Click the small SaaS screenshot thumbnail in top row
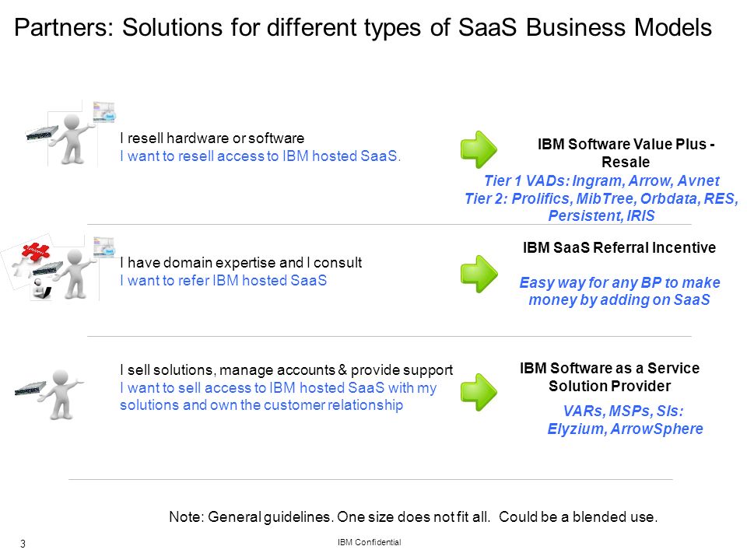The width and height of the screenshot is (747, 560). tap(103, 112)
